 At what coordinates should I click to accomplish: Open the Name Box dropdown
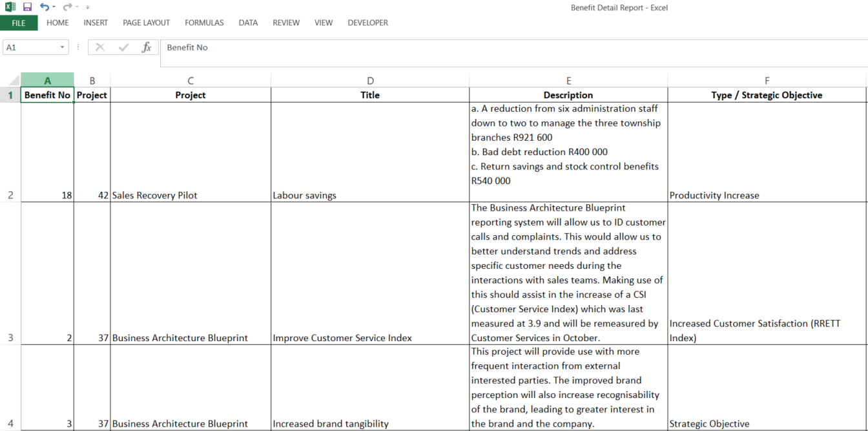point(63,47)
